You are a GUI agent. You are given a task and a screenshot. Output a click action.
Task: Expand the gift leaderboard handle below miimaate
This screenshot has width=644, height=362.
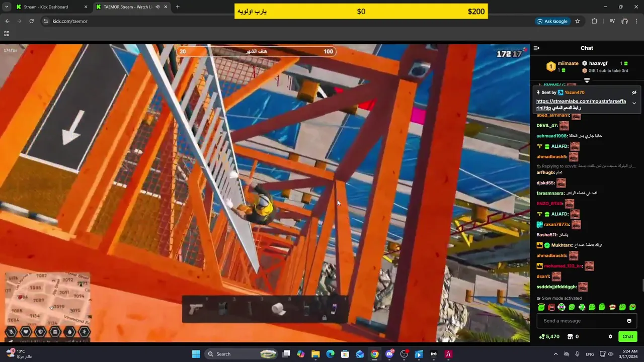tap(587, 80)
